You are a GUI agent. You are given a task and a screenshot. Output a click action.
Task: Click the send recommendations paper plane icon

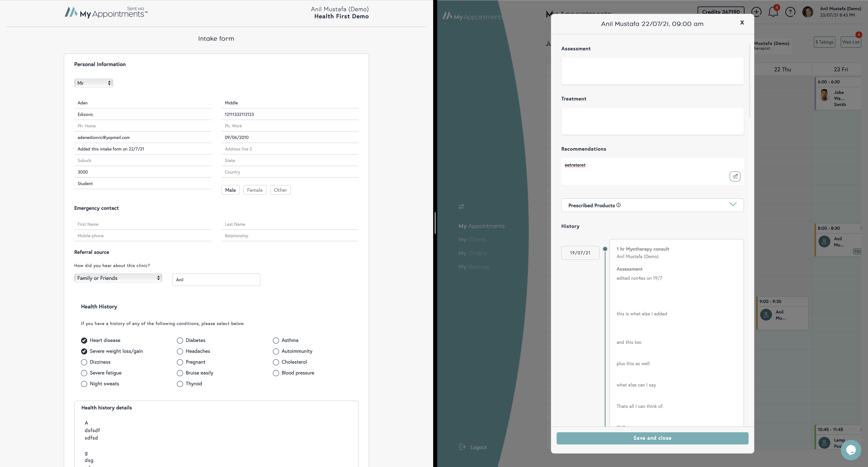click(x=735, y=176)
